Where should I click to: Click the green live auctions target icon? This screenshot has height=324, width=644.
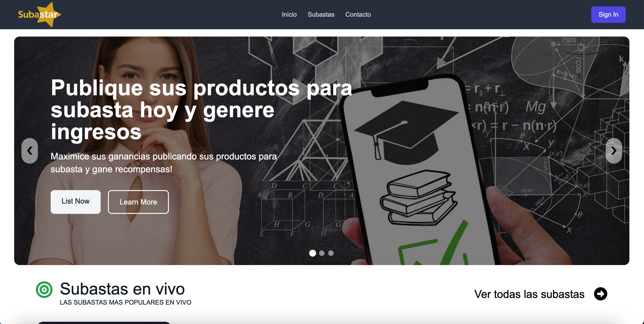click(44, 290)
